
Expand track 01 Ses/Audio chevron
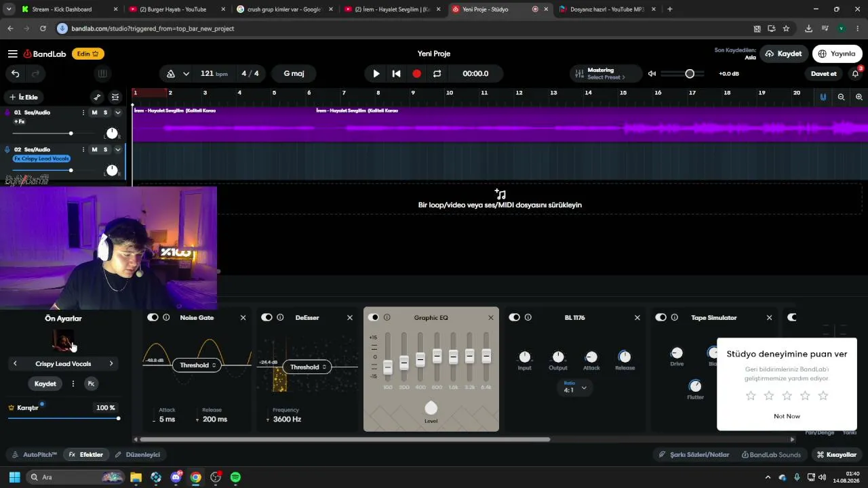(x=117, y=113)
